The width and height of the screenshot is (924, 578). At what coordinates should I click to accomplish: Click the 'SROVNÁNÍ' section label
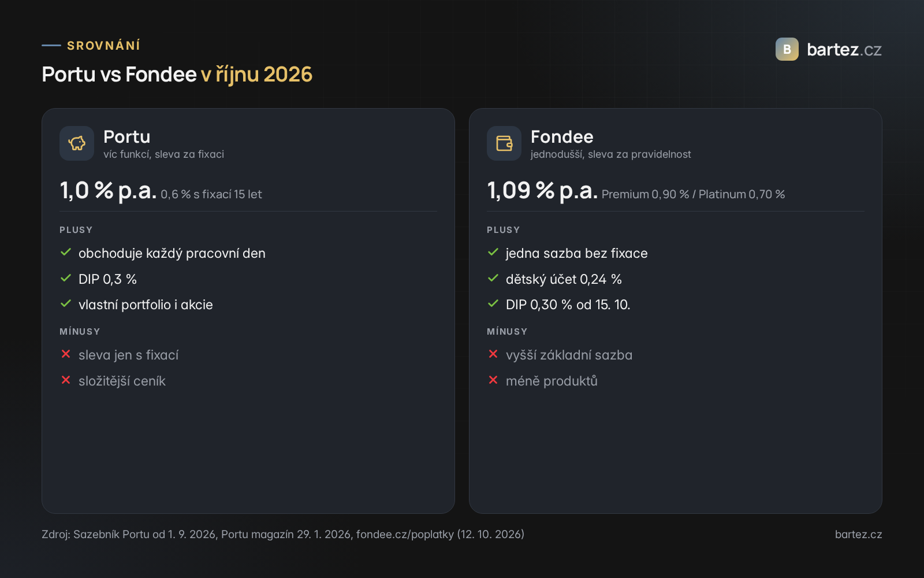tap(104, 46)
